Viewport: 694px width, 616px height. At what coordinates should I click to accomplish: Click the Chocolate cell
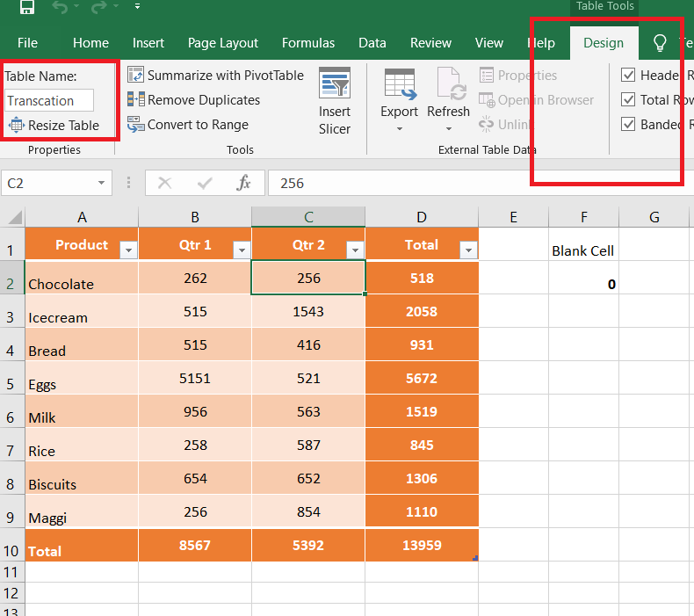tap(82, 278)
